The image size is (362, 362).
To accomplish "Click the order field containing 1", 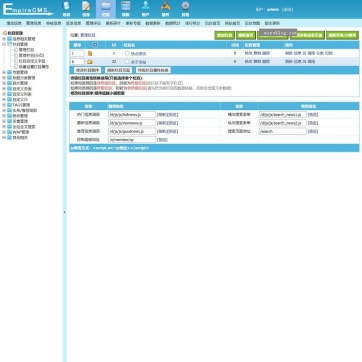I will [77, 53].
